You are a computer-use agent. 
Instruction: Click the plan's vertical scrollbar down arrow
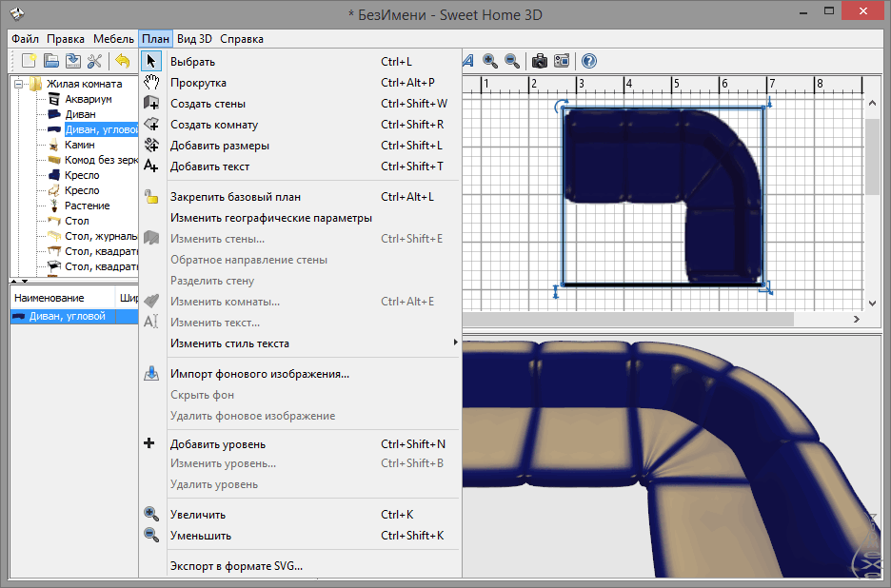click(872, 304)
